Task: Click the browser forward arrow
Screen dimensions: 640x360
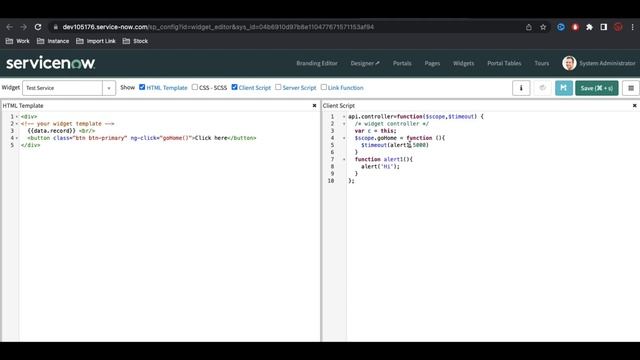Action: [23, 27]
